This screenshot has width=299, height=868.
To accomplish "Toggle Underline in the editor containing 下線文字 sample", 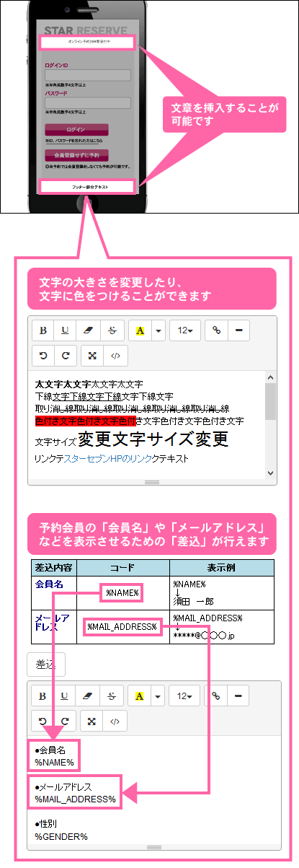I will (66, 330).
